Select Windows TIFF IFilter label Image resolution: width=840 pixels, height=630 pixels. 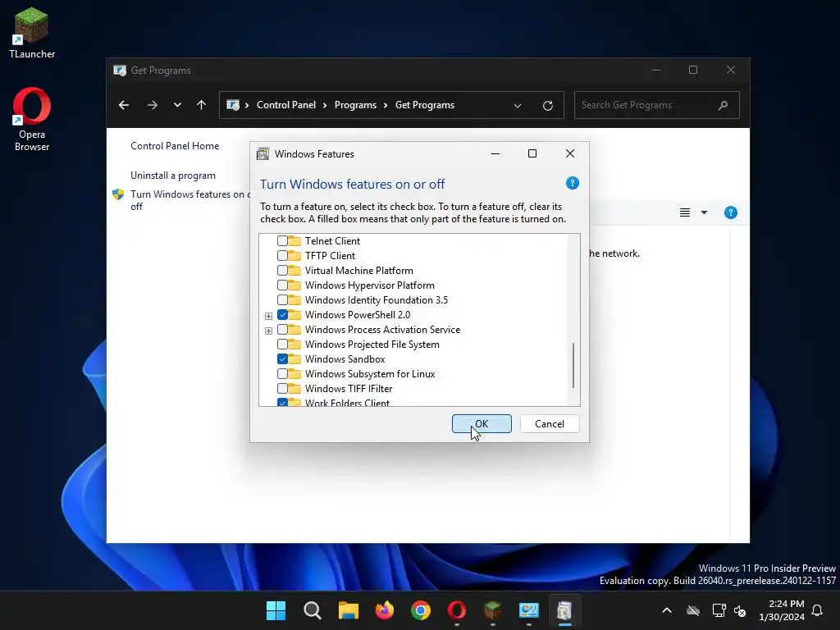click(348, 388)
